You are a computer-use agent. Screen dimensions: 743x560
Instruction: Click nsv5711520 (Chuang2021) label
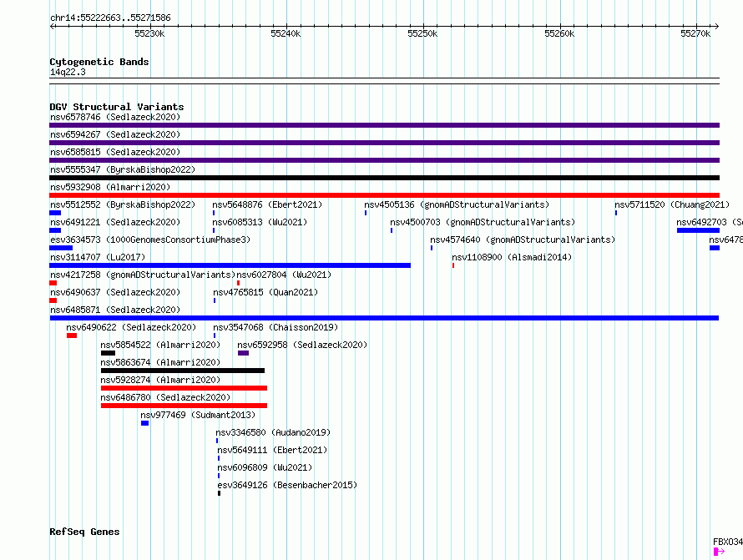(672, 204)
